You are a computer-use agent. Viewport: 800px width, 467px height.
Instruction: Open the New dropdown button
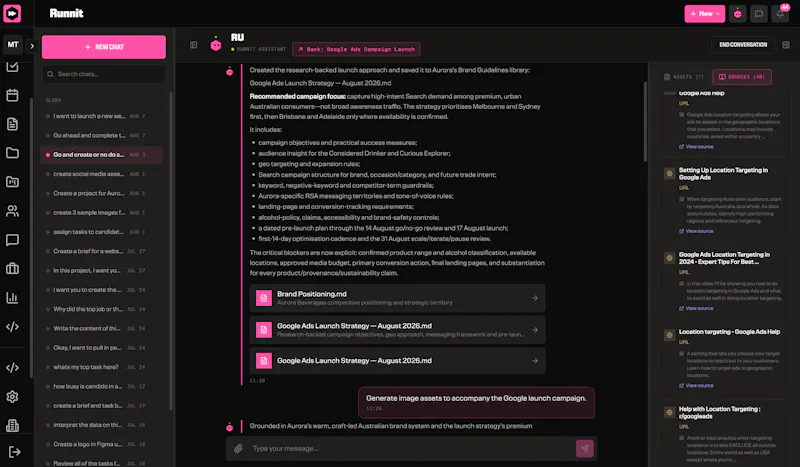coord(704,14)
